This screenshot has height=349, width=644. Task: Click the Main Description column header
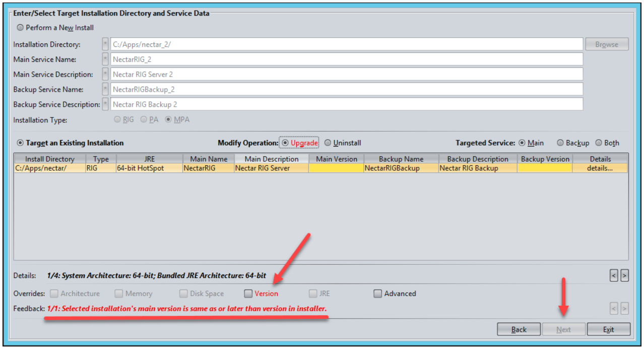click(272, 159)
